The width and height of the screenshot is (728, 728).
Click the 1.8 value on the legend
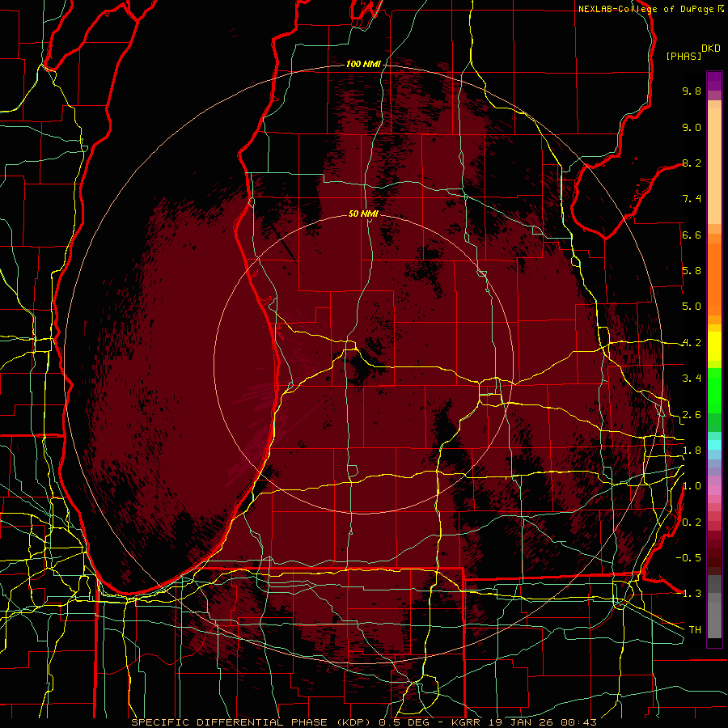coord(692,451)
